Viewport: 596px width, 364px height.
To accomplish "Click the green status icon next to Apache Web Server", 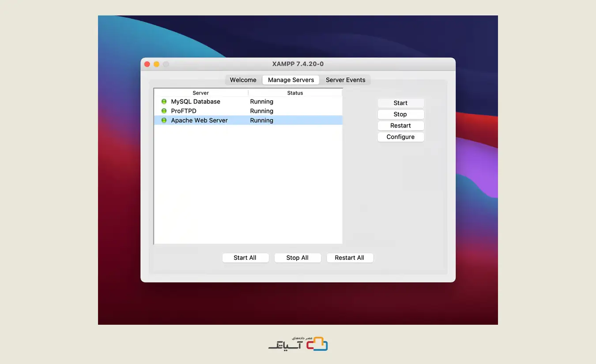I will (x=164, y=120).
